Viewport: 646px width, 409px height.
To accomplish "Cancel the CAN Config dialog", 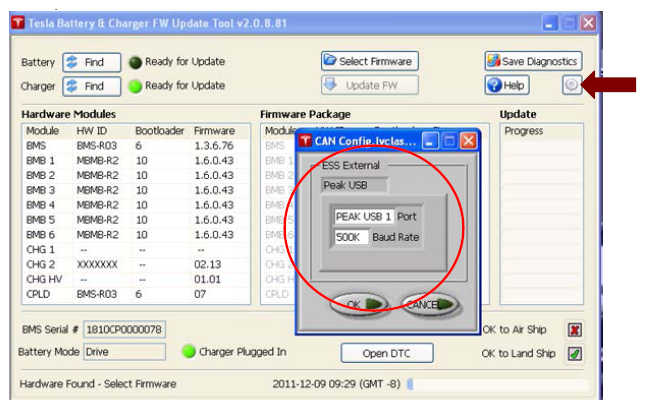I will click(x=430, y=304).
